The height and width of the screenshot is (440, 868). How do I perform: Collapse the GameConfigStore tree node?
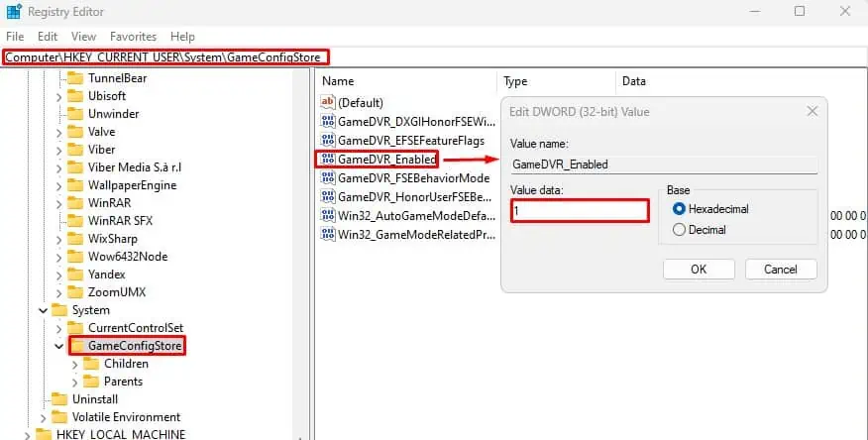[x=58, y=347]
